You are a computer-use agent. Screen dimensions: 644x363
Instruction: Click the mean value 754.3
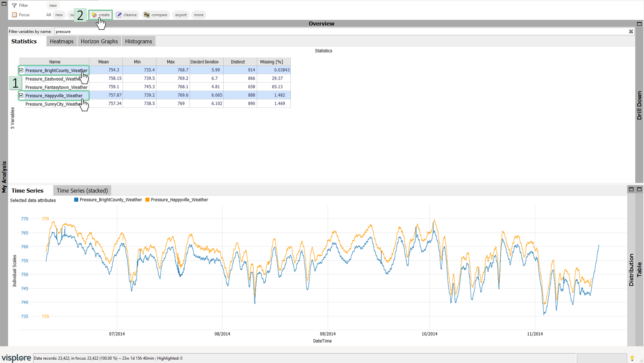114,70
